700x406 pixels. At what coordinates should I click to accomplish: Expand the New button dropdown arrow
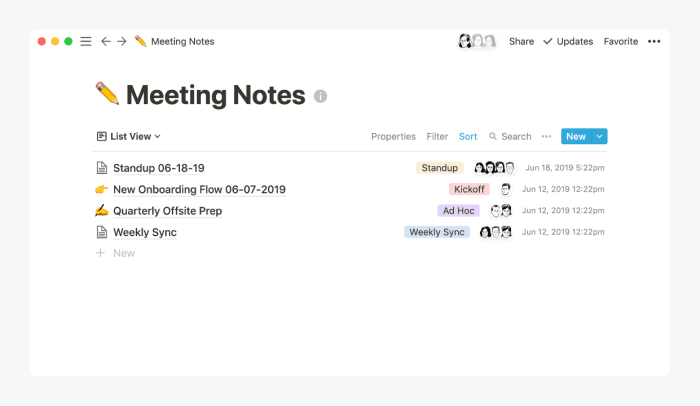tap(600, 136)
